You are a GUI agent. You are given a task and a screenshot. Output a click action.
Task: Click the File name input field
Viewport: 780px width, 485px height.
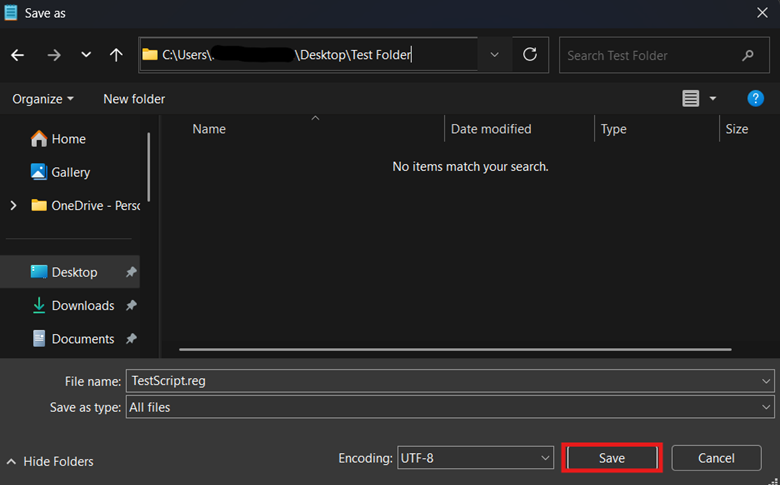coord(440,381)
